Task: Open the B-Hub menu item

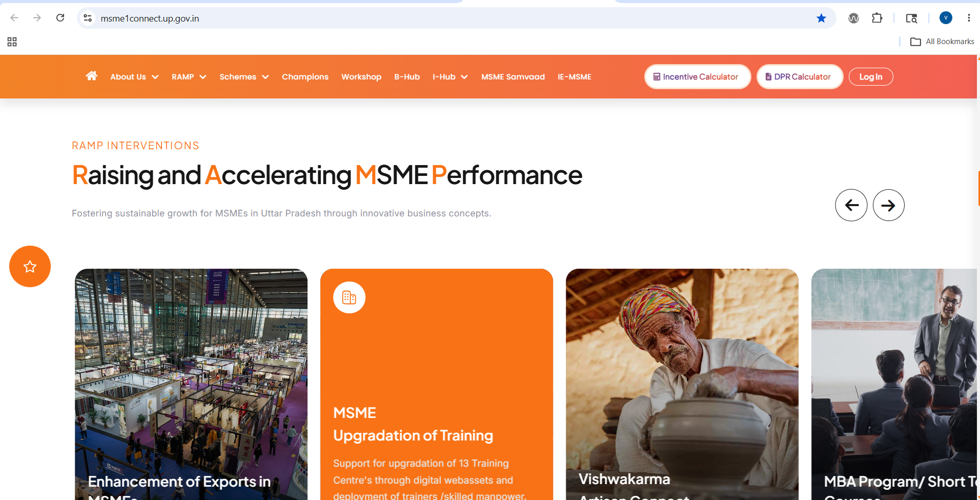Action: 407,77
